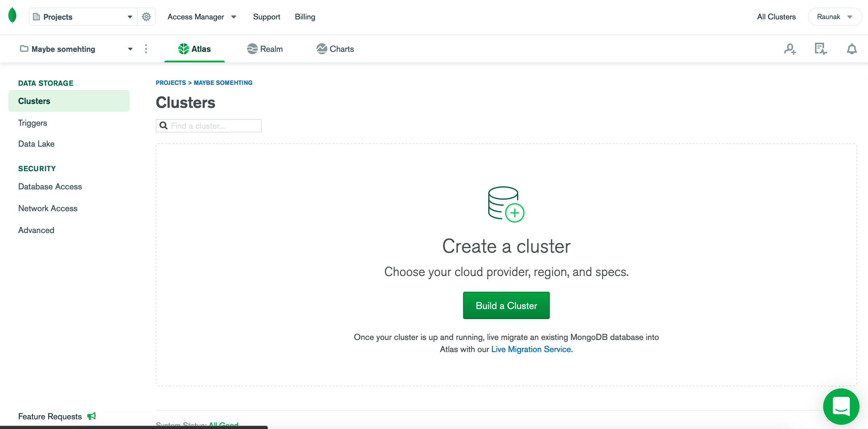Switch to the Realm tab
This screenshot has width=868, height=429.
(265, 49)
